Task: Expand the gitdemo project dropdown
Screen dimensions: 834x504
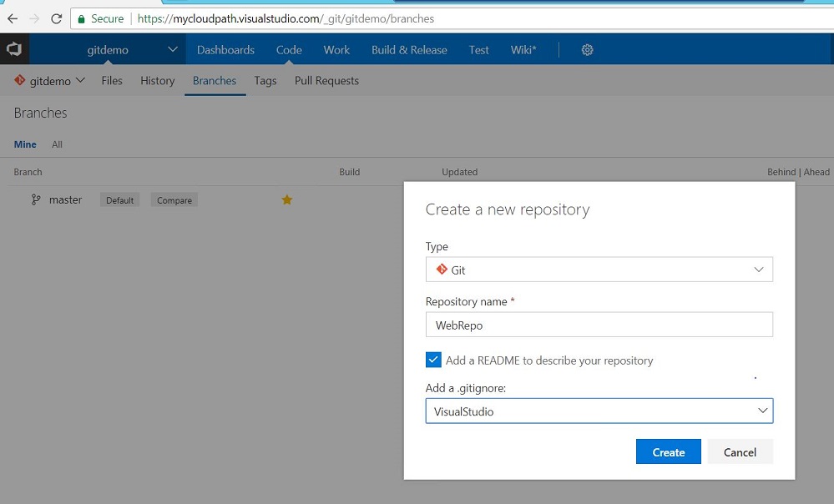Action: (172, 49)
